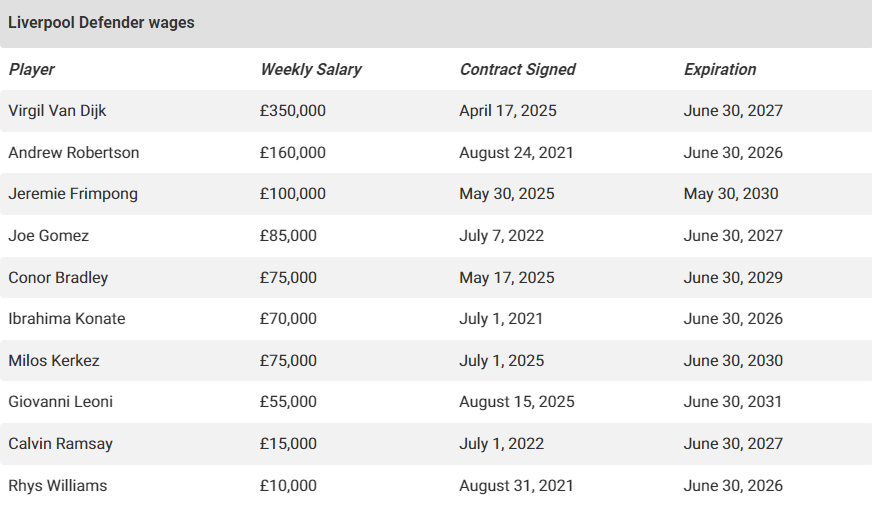Click the May 30, 2030 expiration cell
Image resolution: width=872 pixels, height=507 pixels.
731,194
